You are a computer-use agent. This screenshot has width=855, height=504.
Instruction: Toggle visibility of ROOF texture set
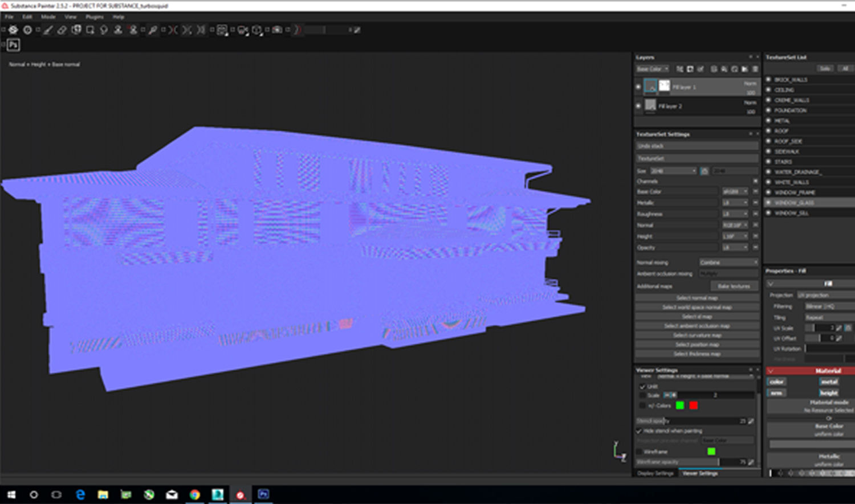pos(768,130)
